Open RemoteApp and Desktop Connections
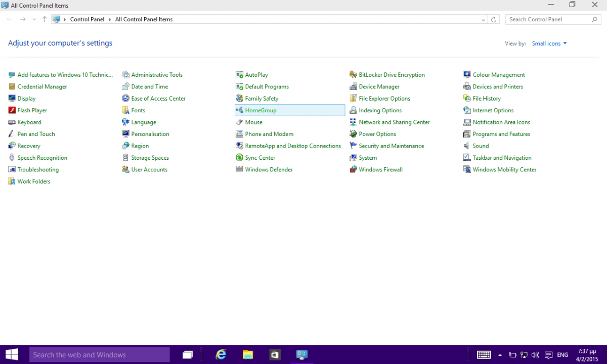The width and height of the screenshot is (607, 364). click(x=293, y=146)
